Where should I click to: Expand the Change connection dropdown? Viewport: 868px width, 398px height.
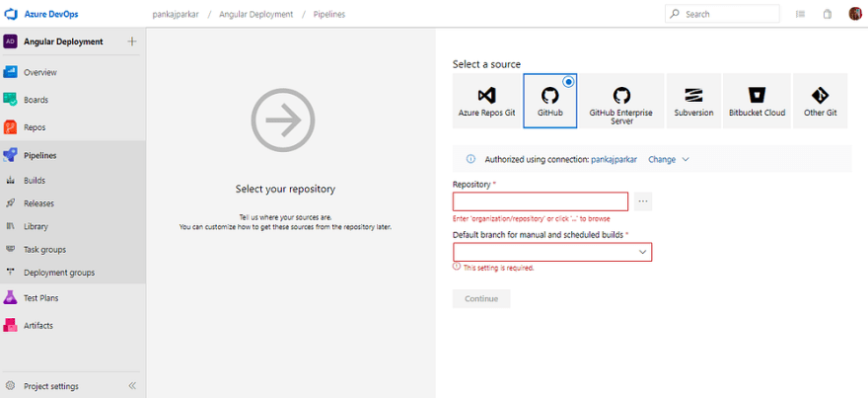coord(668,159)
